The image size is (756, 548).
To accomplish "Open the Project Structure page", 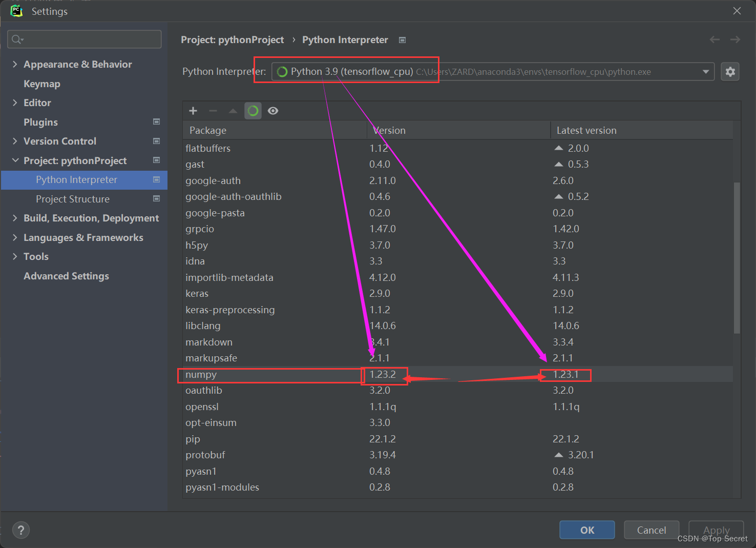I will pos(73,199).
